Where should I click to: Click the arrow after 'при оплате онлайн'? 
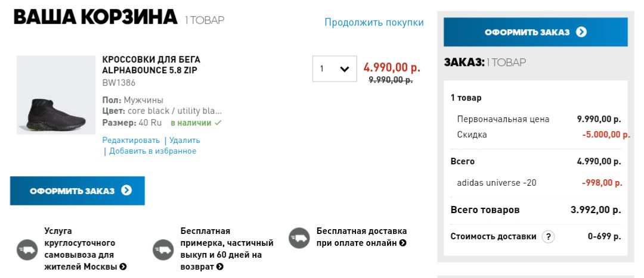tap(403, 243)
